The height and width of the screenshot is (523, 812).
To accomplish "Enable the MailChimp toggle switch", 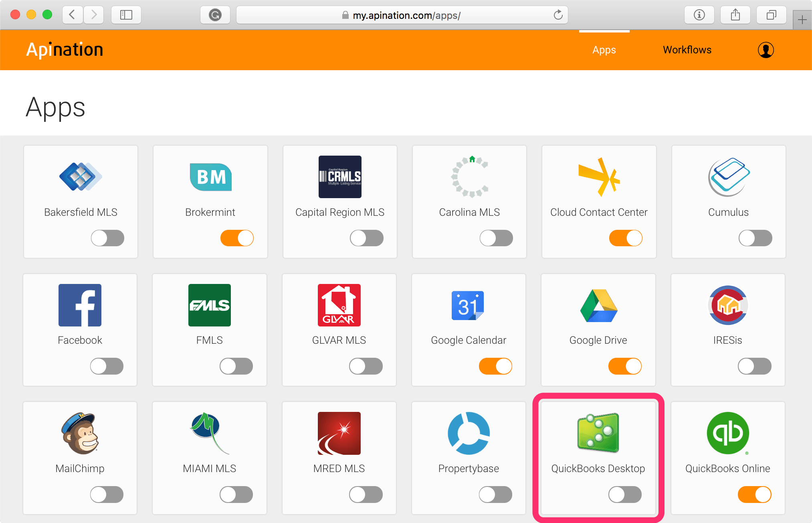I will tap(107, 495).
